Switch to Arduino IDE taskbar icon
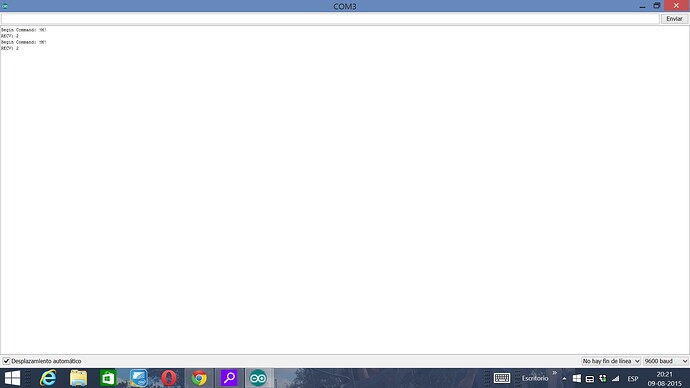 pyautogui.click(x=258, y=378)
